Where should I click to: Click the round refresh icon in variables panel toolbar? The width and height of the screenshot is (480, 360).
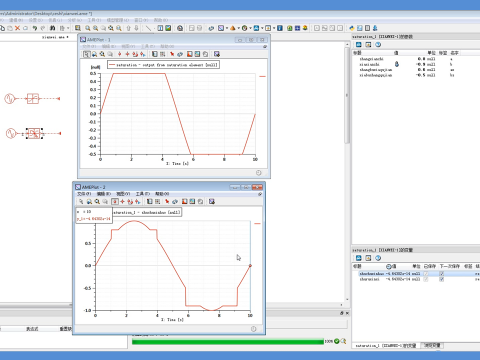(378, 258)
